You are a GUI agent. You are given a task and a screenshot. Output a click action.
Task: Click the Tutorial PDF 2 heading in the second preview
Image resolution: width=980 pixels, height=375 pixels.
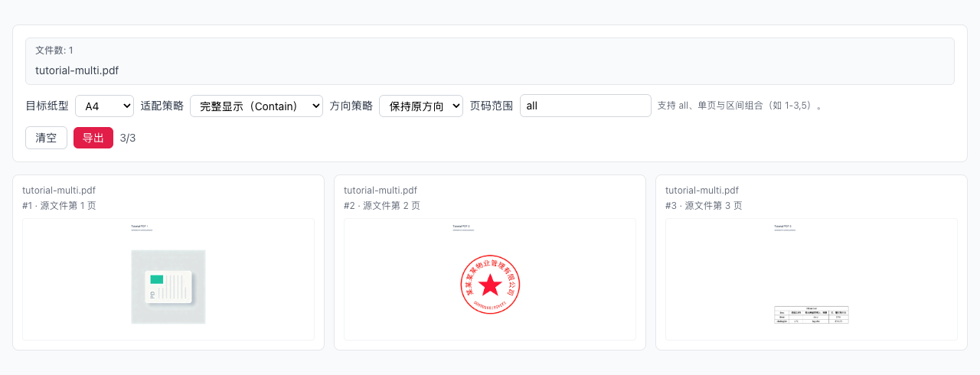[461, 227]
